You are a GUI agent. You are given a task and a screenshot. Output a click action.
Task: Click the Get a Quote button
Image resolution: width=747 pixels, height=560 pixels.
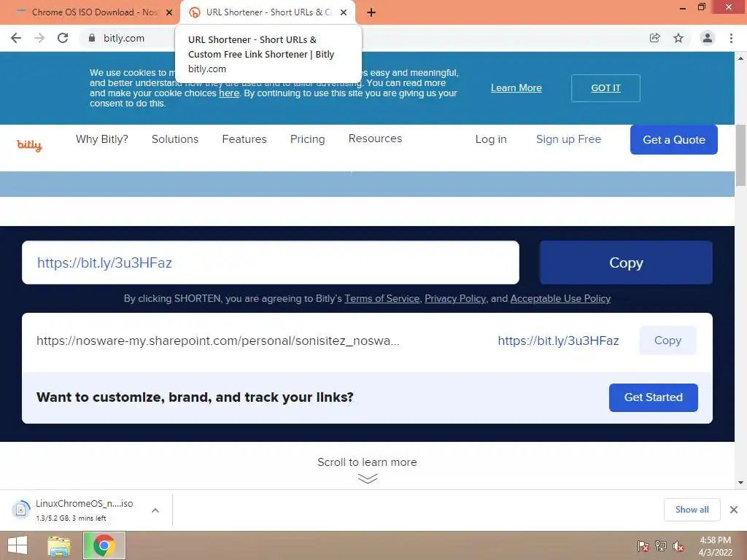point(673,139)
